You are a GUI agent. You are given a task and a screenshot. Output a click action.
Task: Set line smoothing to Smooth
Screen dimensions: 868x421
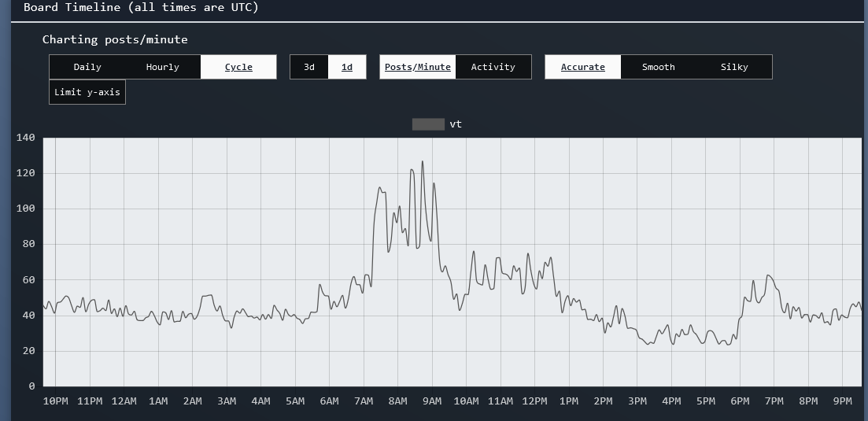pyautogui.click(x=659, y=67)
